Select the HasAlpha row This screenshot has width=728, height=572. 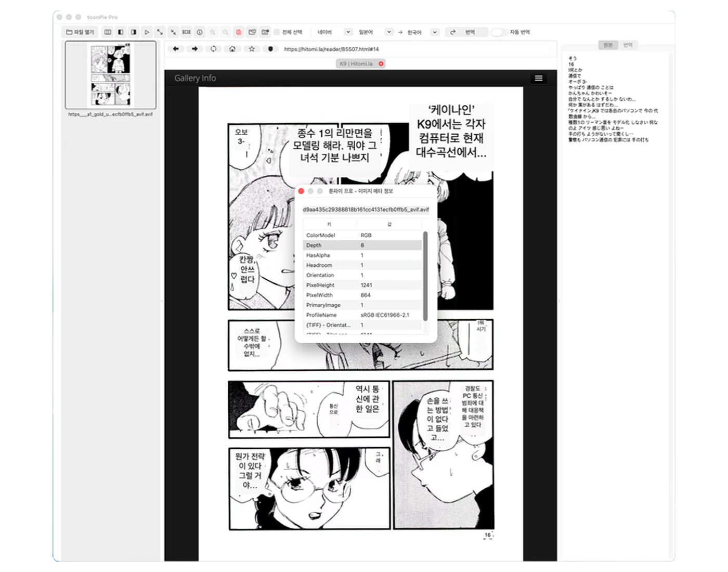[362, 255]
